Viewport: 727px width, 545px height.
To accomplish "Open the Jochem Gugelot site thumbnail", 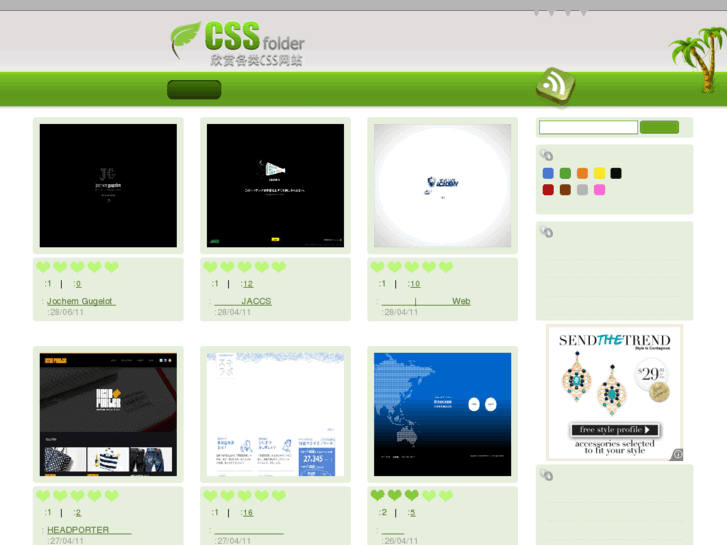I will [x=108, y=186].
